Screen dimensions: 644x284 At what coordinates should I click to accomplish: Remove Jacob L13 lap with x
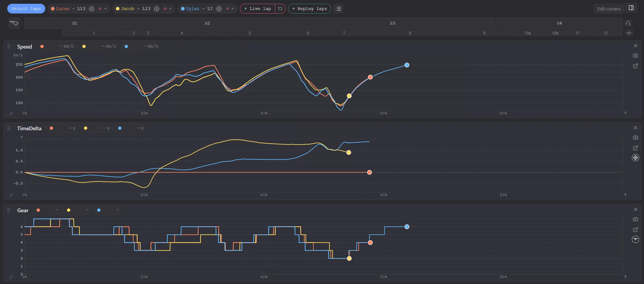click(x=170, y=9)
